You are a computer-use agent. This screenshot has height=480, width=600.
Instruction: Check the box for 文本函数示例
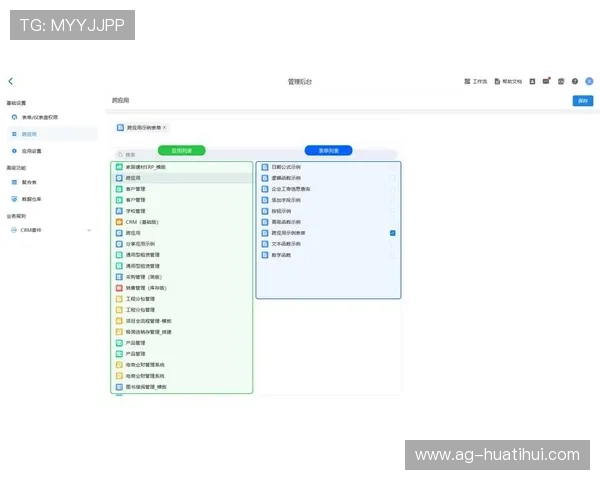393,244
